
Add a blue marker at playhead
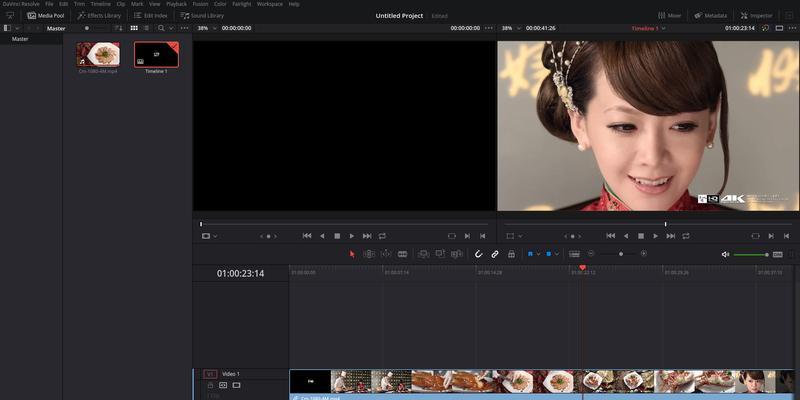pos(548,254)
